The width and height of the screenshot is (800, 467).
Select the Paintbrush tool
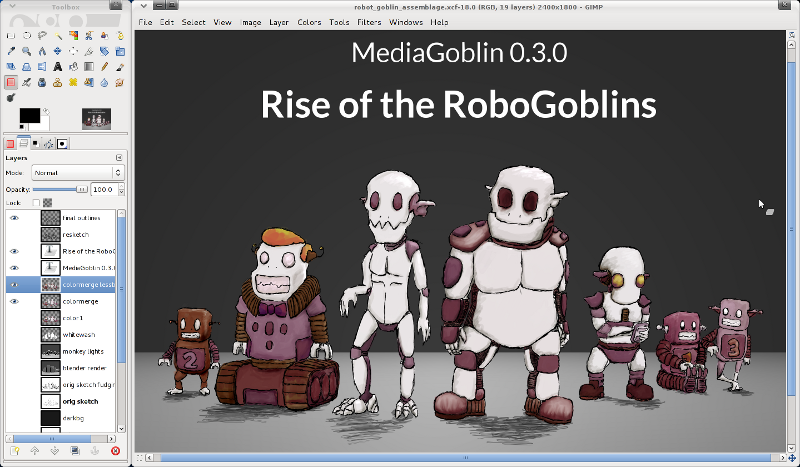[x=120, y=66]
